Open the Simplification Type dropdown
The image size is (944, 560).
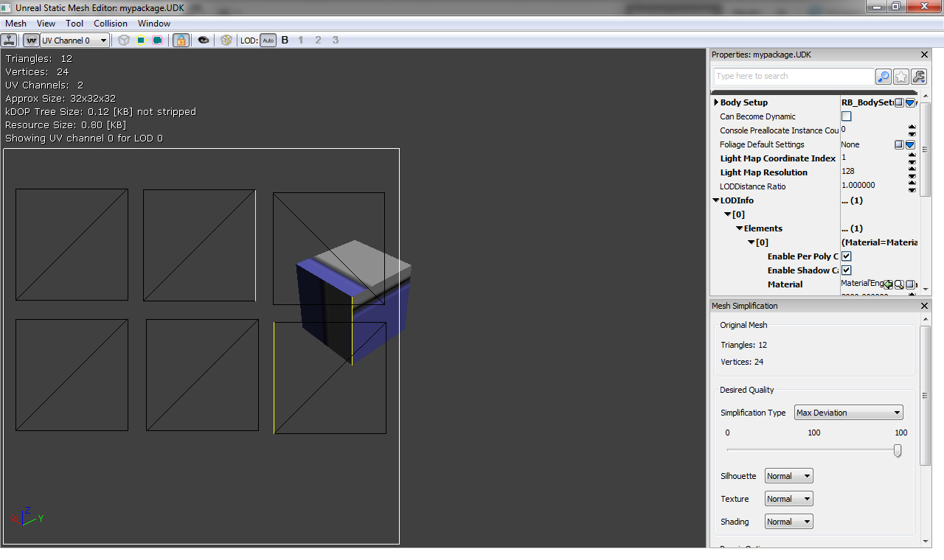(x=848, y=413)
